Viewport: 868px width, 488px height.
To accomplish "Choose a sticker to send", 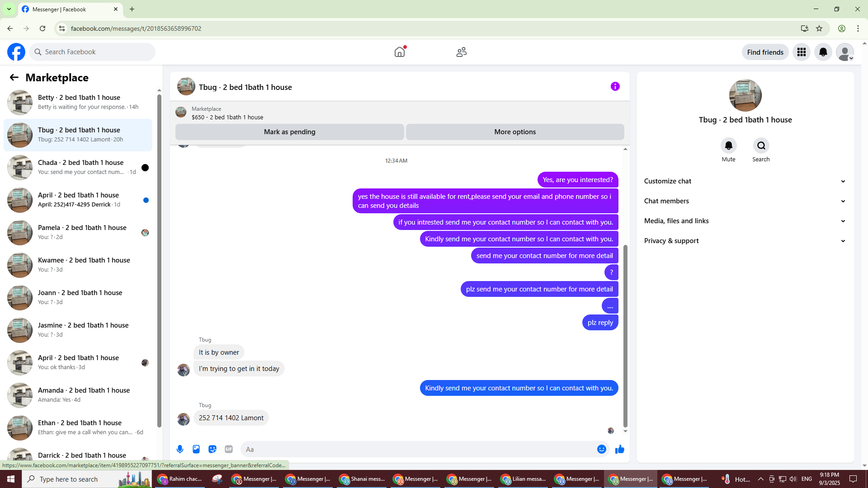I will [212, 449].
